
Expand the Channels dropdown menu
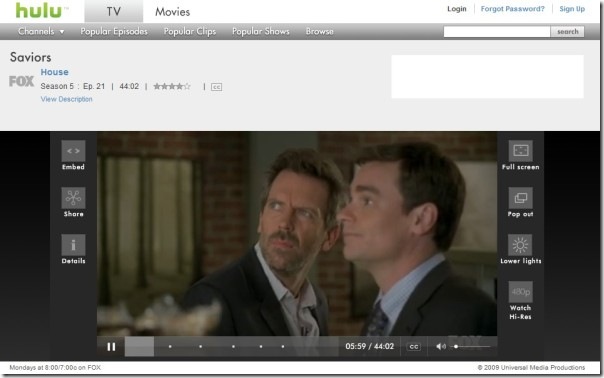[41, 31]
